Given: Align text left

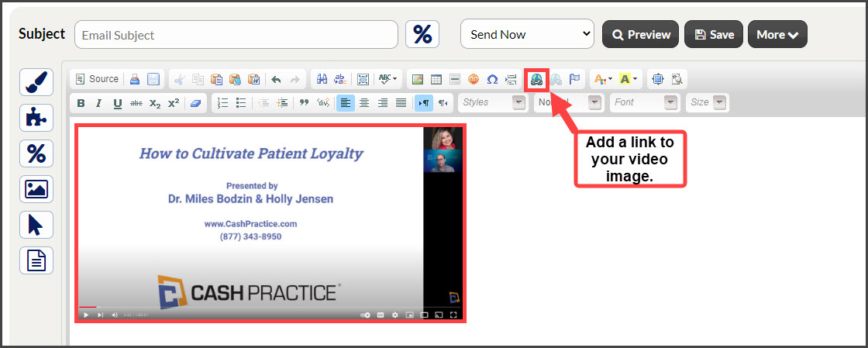Looking at the screenshot, I should point(346,102).
